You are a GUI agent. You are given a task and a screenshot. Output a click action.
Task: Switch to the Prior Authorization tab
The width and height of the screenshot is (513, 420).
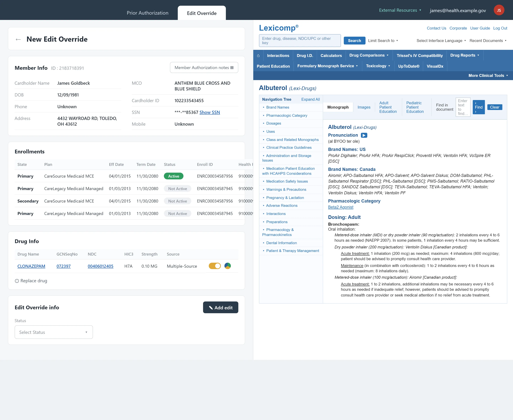147,13
